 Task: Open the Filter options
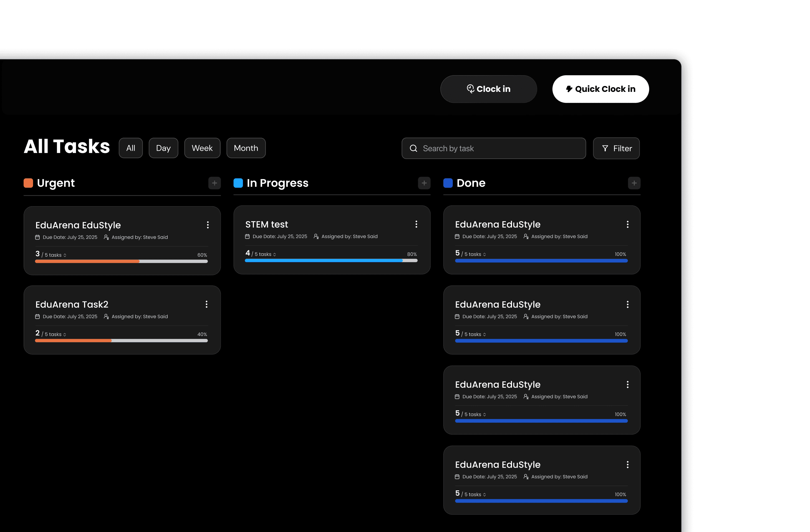click(x=616, y=148)
